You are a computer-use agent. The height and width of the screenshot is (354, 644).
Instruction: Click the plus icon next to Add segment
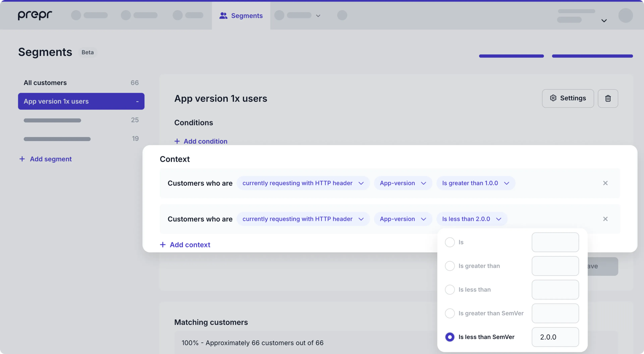tap(22, 159)
